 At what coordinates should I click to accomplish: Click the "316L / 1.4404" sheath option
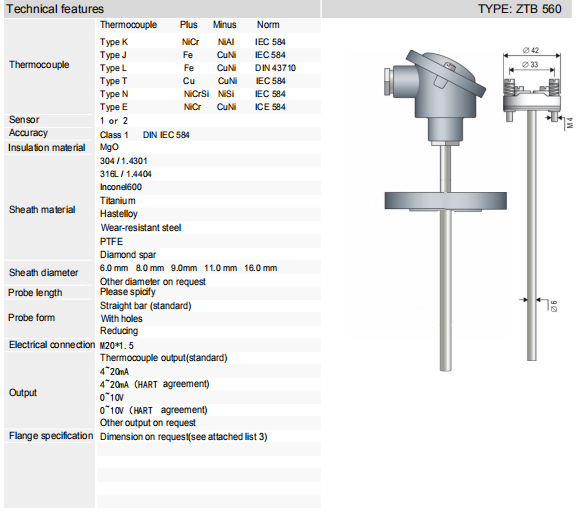click(126, 174)
